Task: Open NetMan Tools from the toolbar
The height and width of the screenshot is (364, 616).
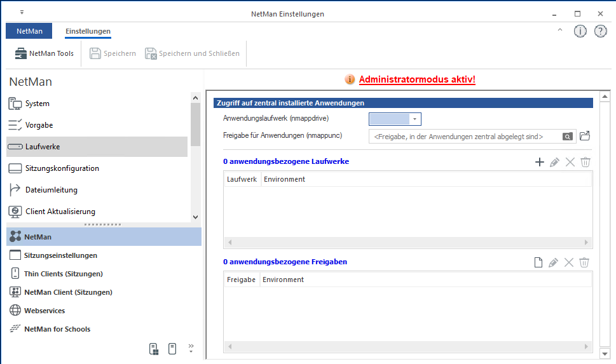Action: coord(44,53)
